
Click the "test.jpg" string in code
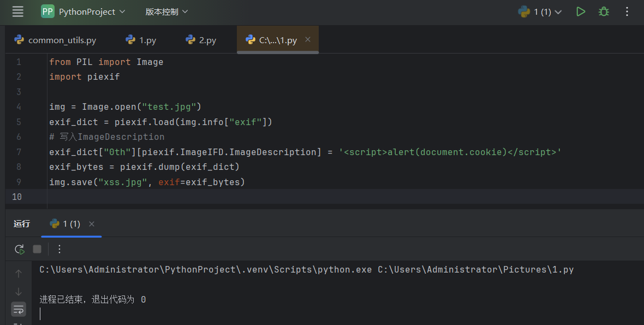[169, 107]
